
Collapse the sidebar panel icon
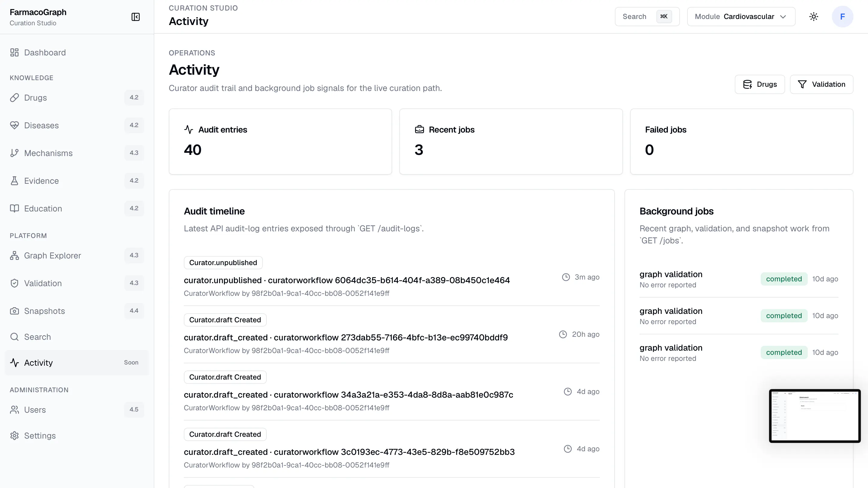(x=135, y=17)
